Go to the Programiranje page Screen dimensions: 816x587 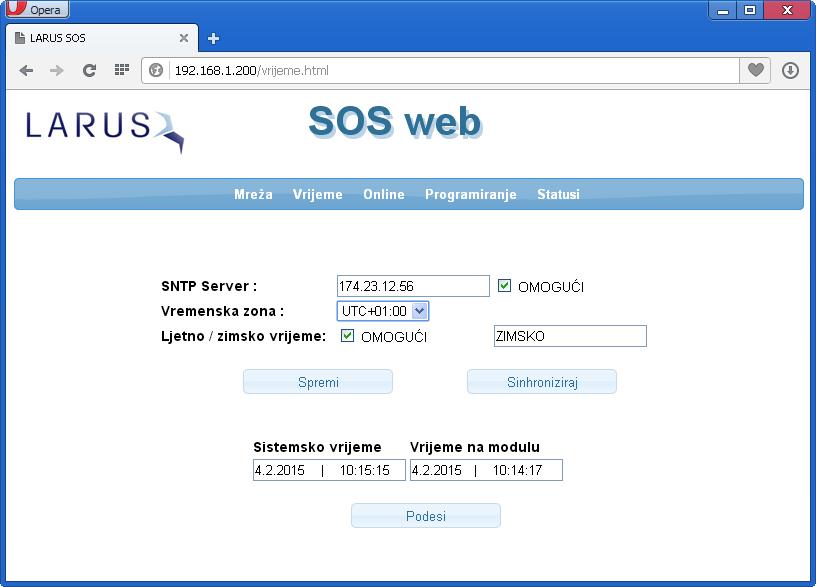click(470, 194)
